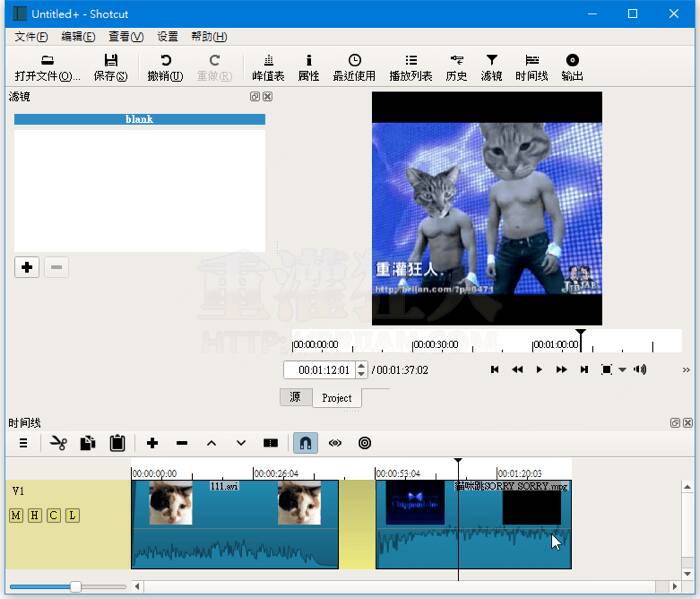Viewport: 700px width, 599px height.
Task: Open the player volume control
Action: click(640, 370)
